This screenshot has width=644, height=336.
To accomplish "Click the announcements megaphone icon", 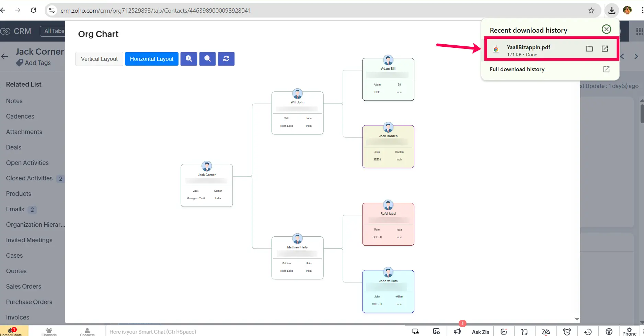I will tap(457, 331).
